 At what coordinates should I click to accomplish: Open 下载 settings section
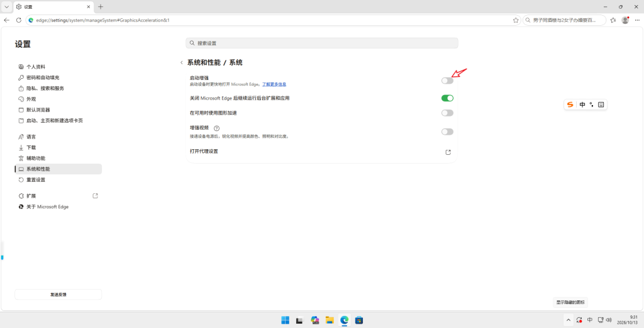(58, 147)
